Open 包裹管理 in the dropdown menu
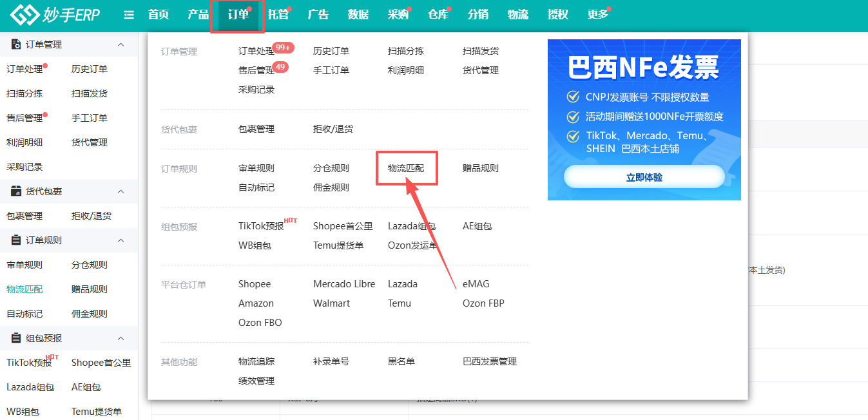 [256, 129]
